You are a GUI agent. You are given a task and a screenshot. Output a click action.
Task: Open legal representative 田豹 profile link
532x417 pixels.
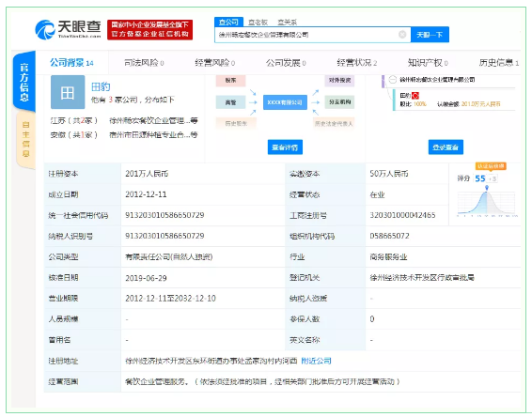pos(101,86)
